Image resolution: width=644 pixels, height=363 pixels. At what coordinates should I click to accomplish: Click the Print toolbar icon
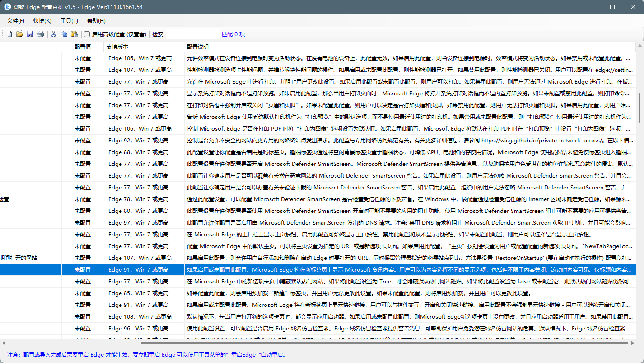point(41,34)
